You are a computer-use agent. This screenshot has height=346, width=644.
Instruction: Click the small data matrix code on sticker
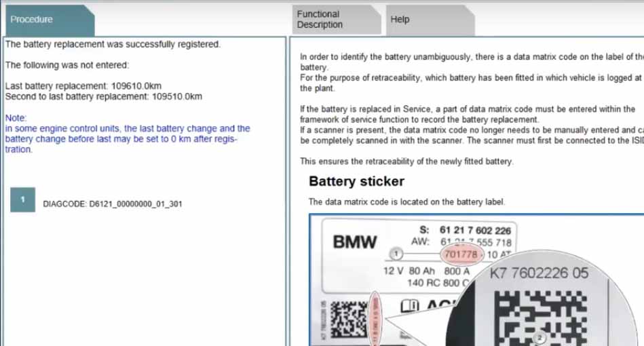click(x=349, y=319)
